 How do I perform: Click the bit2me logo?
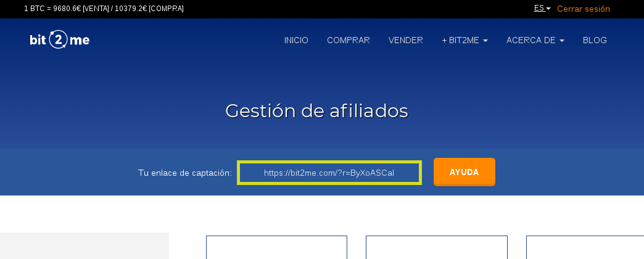point(60,40)
